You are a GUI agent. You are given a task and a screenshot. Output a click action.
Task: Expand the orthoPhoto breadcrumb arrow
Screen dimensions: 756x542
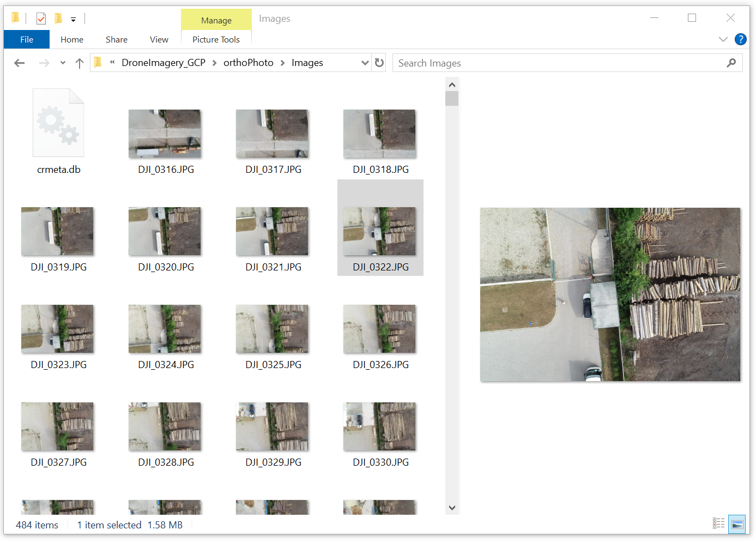click(x=283, y=63)
